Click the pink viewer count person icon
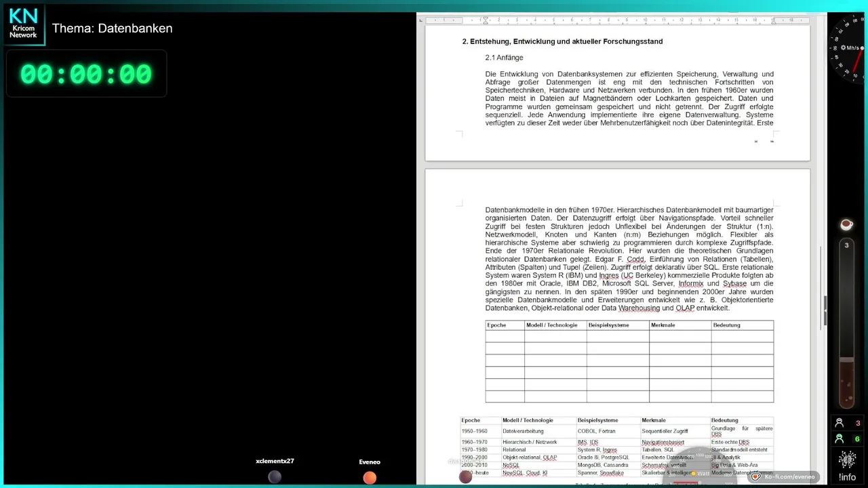 (x=839, y=423)
